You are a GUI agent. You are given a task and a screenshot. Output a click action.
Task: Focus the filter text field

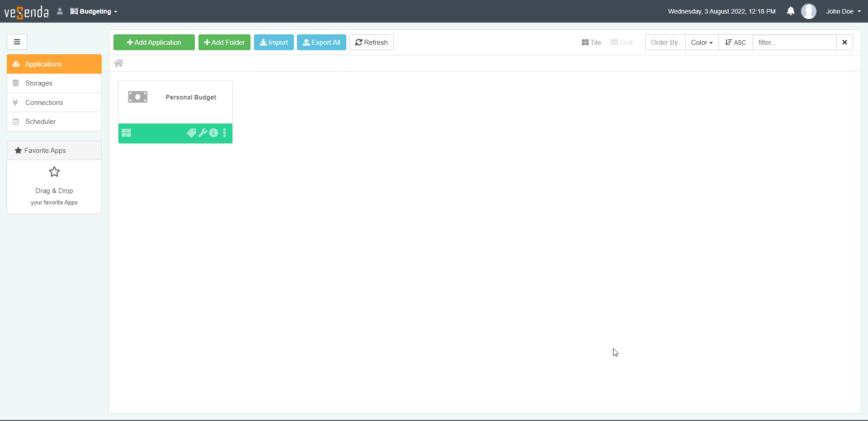tap(794, 43)
